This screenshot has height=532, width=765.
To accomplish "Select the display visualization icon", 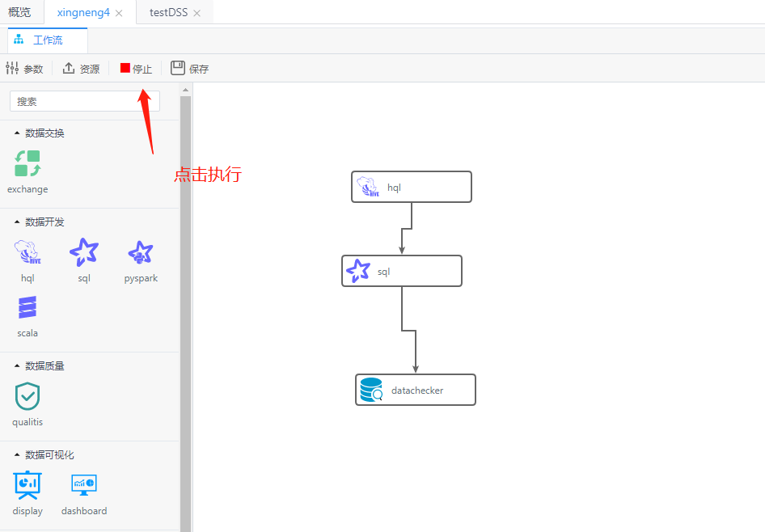I will coord(27,486).
